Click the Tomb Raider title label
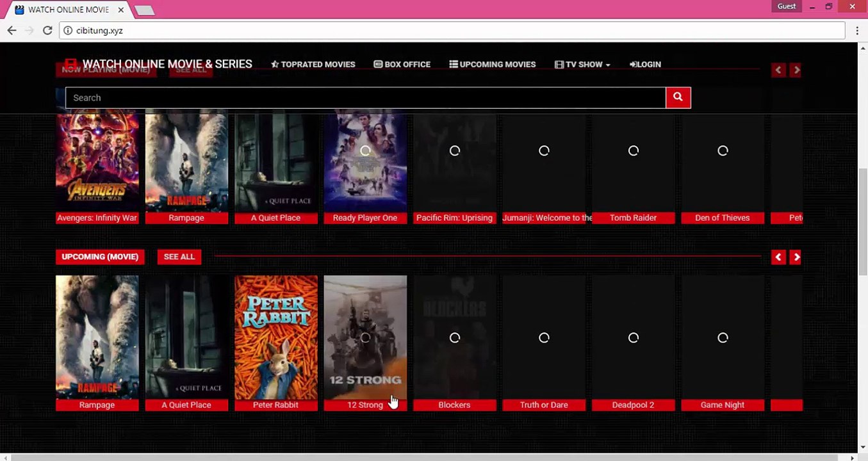The image size is (868, 461). [633, 218]
